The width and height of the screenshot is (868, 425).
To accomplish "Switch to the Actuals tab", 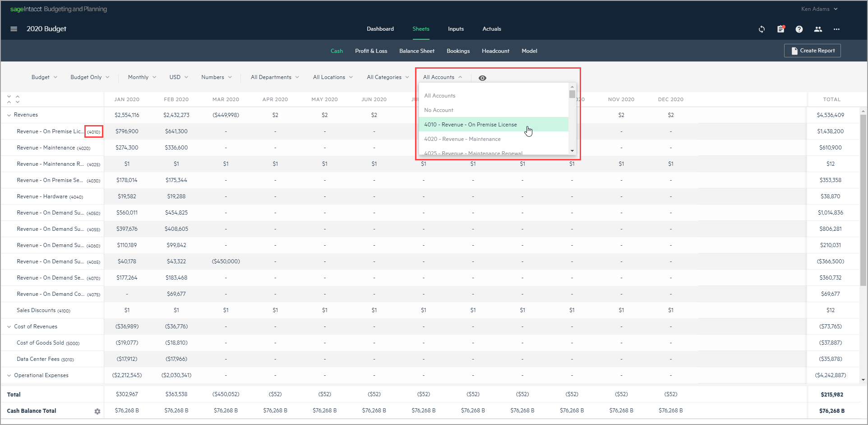I will [x=492, y=29].
